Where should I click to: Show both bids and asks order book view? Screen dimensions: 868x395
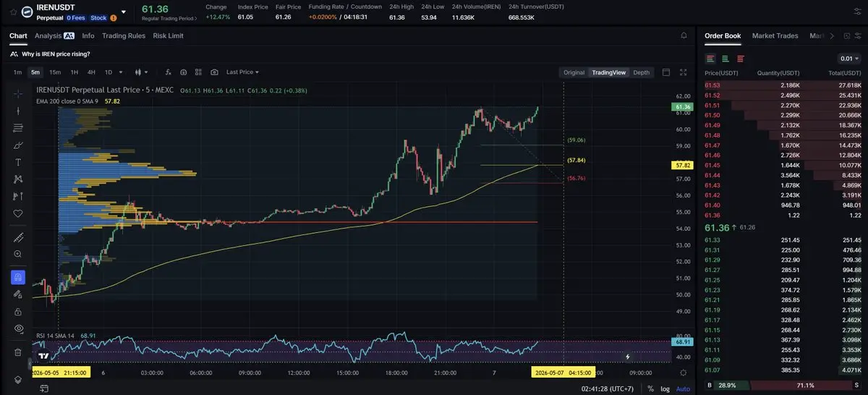710,59
